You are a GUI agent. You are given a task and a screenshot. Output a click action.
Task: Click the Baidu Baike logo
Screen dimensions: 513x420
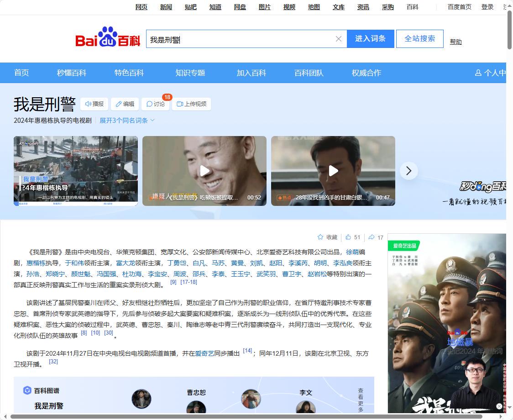pyautogui.click(x=108, y=37)
